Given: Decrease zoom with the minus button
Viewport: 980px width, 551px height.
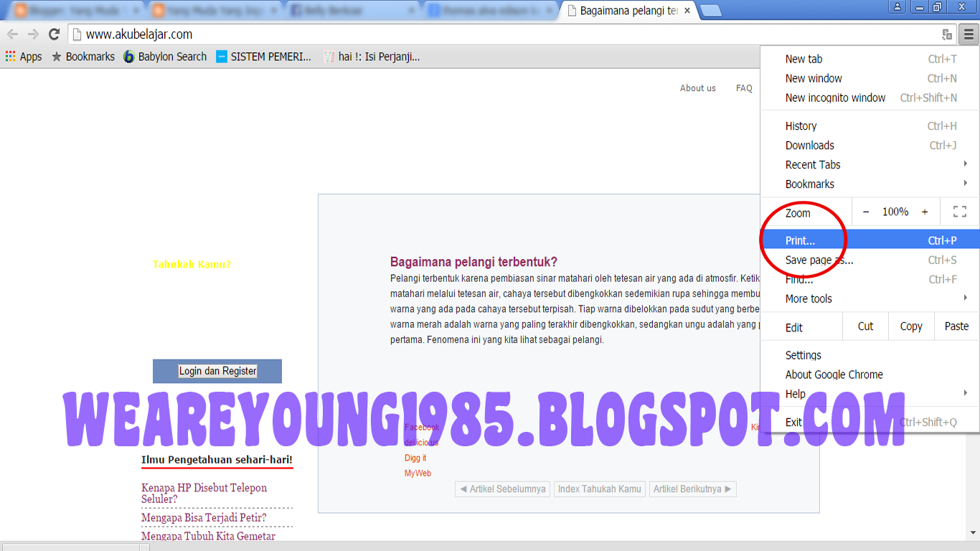Looking at the screenshot, I should point(866,212).
